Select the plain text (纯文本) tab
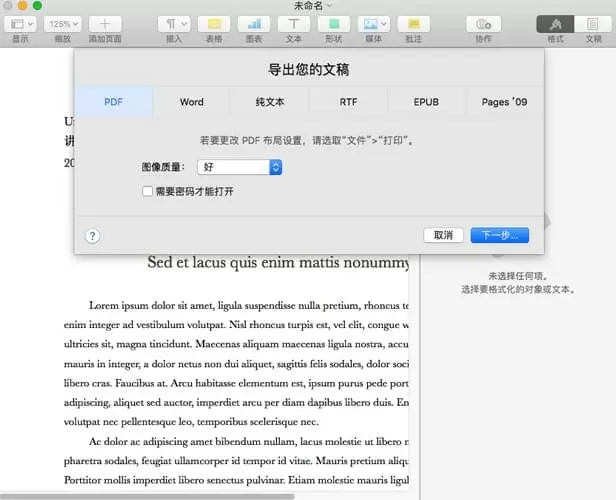This screenshot has width=616, height=500. [270, 102]
